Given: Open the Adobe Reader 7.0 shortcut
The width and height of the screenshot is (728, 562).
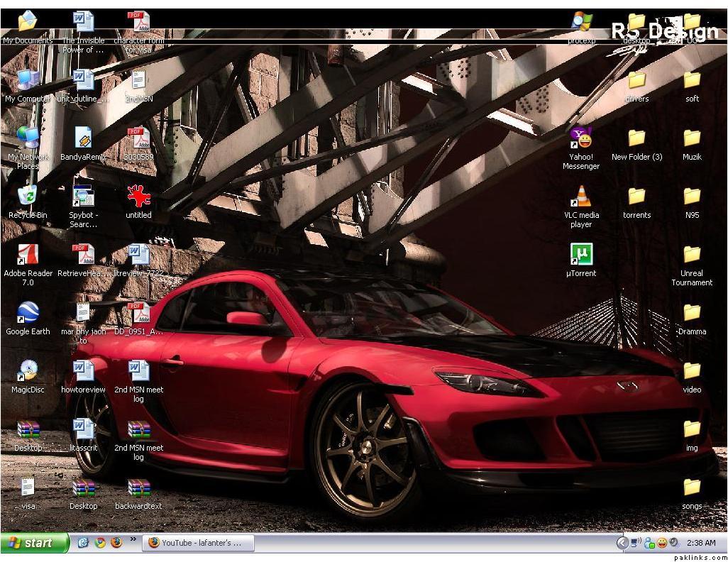Looking at the screenshot, I should (x=28, y=254).
